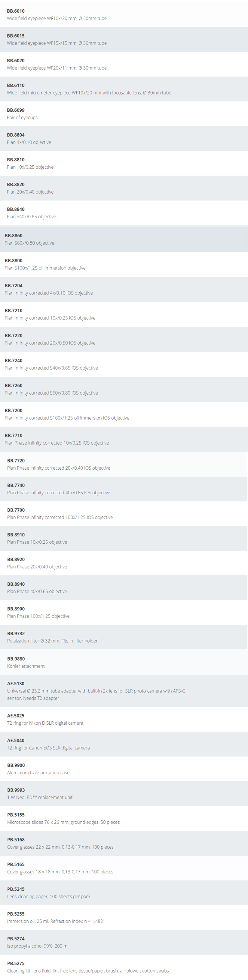Select AE.5040 T2 ring for Canon EOS

pyautogui.click(x=124, y=744)
